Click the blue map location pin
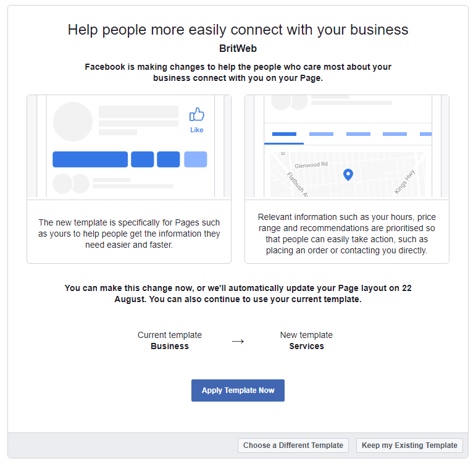This screenshot has width=476, height=464. point(348,175)
